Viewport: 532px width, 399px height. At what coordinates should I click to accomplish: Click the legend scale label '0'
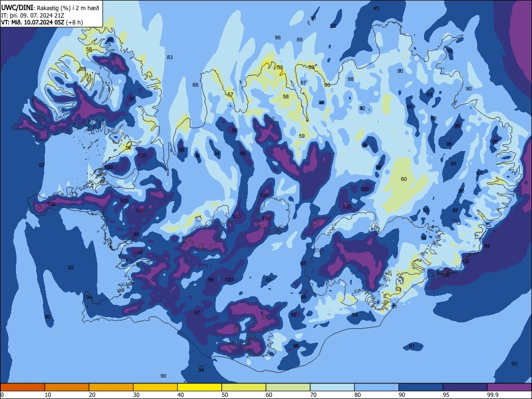click(2, 395)
